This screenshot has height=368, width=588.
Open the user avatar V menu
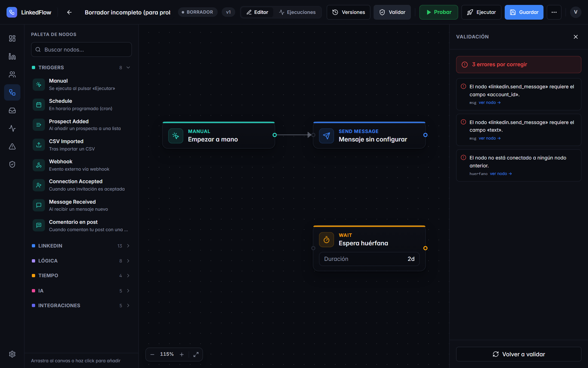tap(575, 12)
